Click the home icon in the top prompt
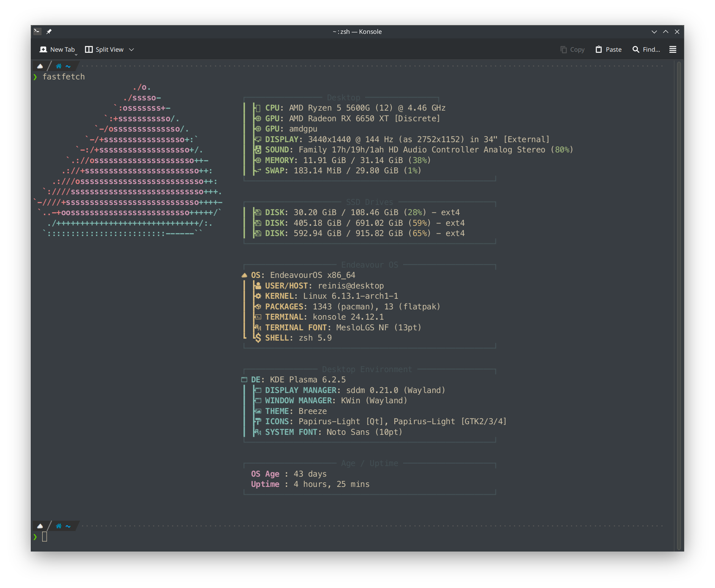The height and width of the screenshot is (588, 715). point(59,66)
